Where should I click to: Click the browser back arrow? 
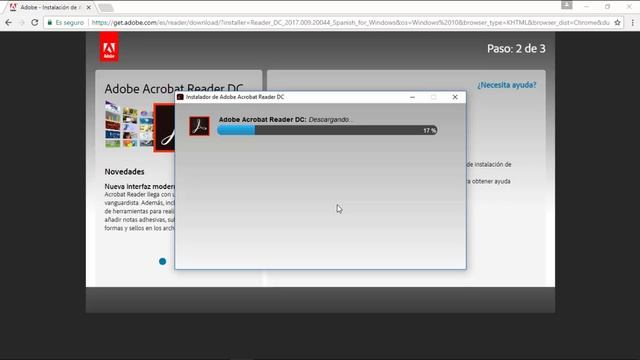9,22
